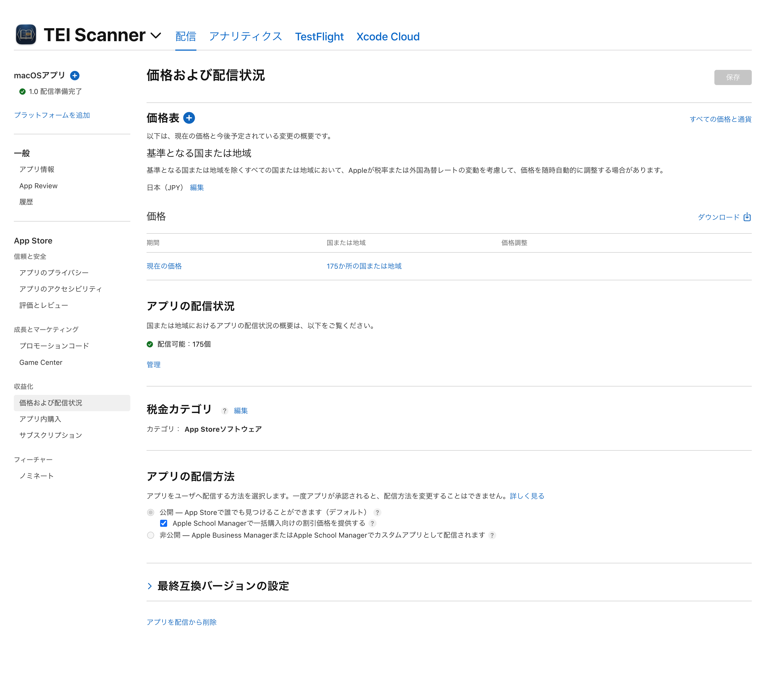Open 1.0 配信準備完了 version

55,92
